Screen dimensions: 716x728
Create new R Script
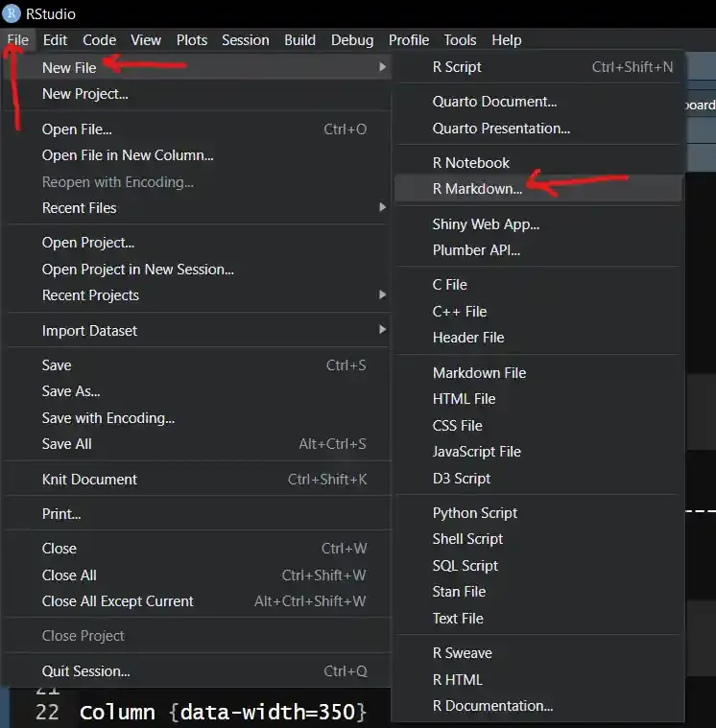[x=539, y=67]
